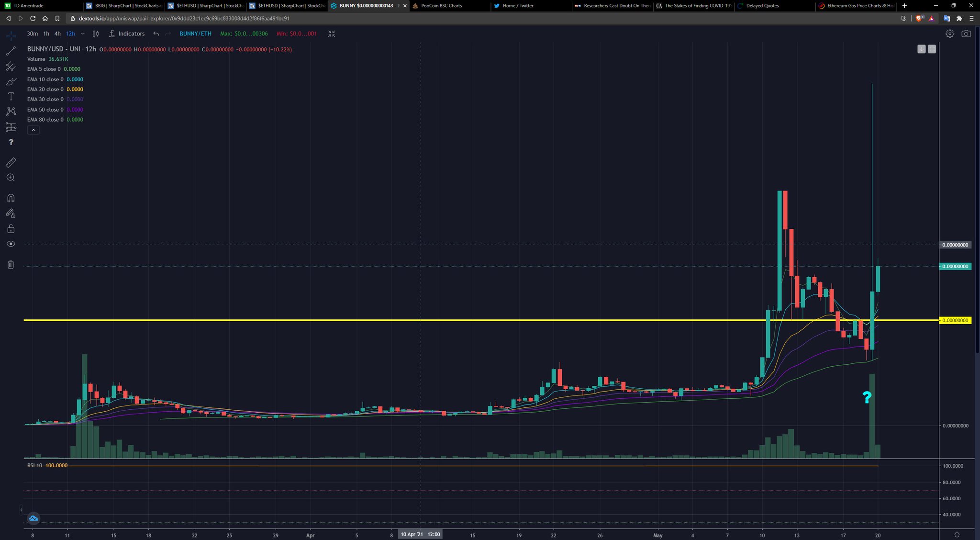Image resolution: width=980 pixels, height=540 pixels.
Task: Take a chart snapshot with camera icon
Action: (966, 34)
